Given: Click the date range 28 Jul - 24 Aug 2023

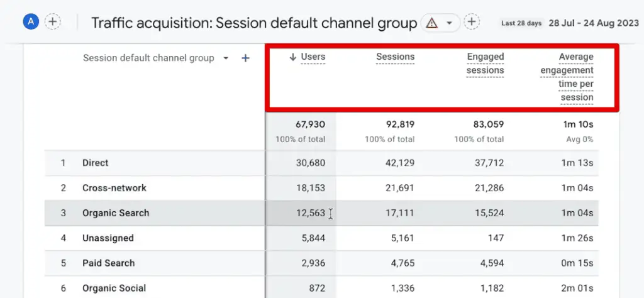Looking at the screenshot, I should click(x=594, y=23).
